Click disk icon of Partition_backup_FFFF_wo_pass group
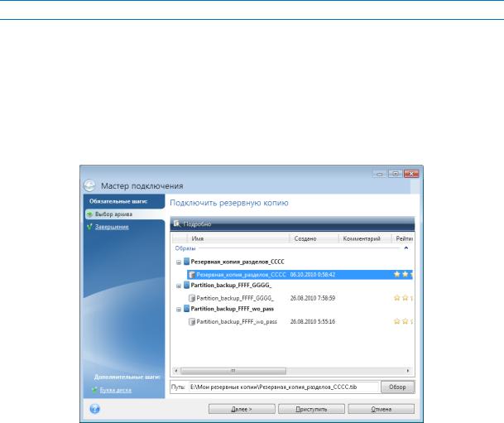This screenshot has height=423, width=504. [x=186, y=309]
